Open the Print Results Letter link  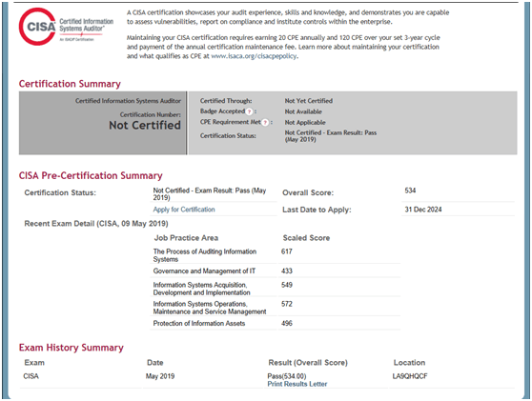click(297, 384)
